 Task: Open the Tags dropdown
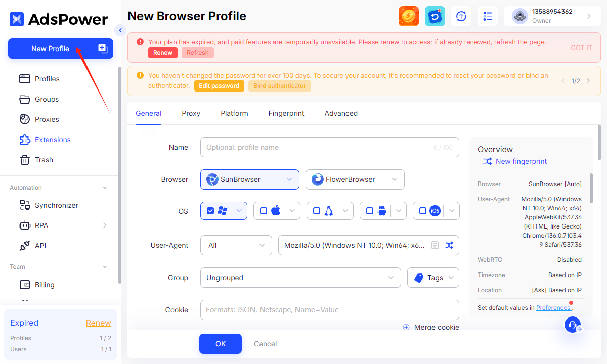433,278
